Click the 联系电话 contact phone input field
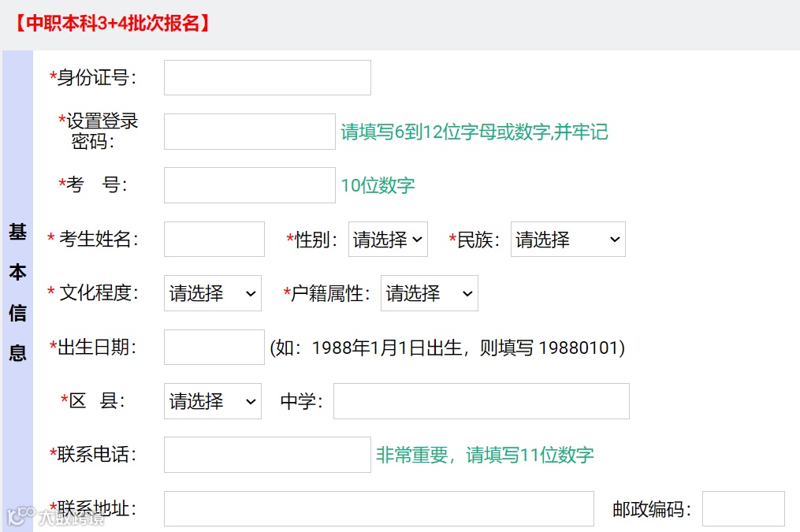The image size is (800, 532). coord(266,455)
